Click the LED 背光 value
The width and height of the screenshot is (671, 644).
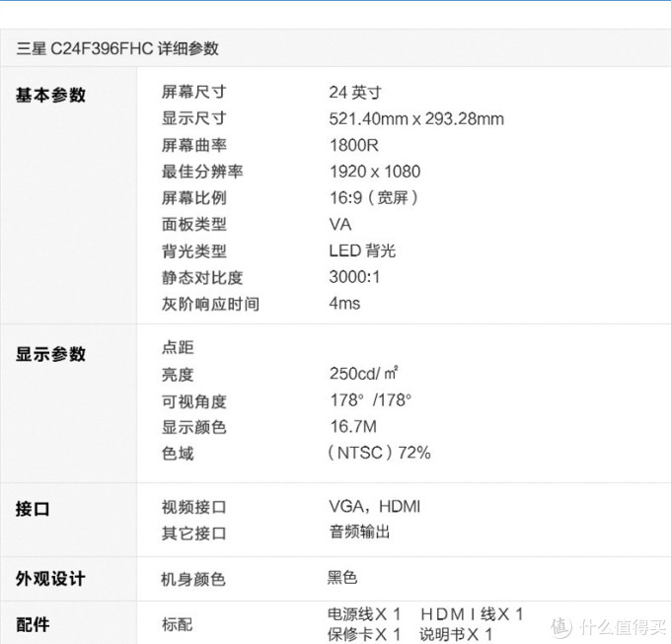pyautogui.click(x=362, y=250)
